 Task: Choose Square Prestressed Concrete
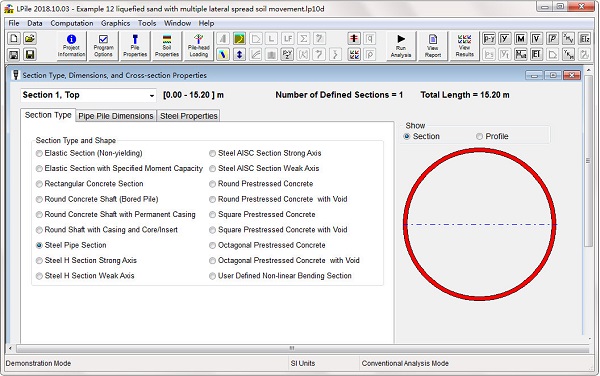[262, 215]
